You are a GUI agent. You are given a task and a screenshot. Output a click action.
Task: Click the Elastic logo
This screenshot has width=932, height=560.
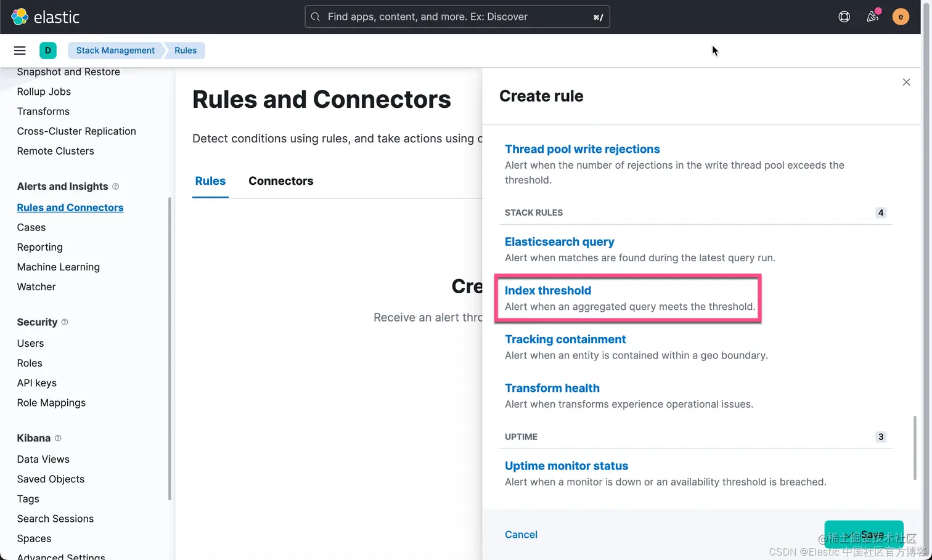click(45, 17)
